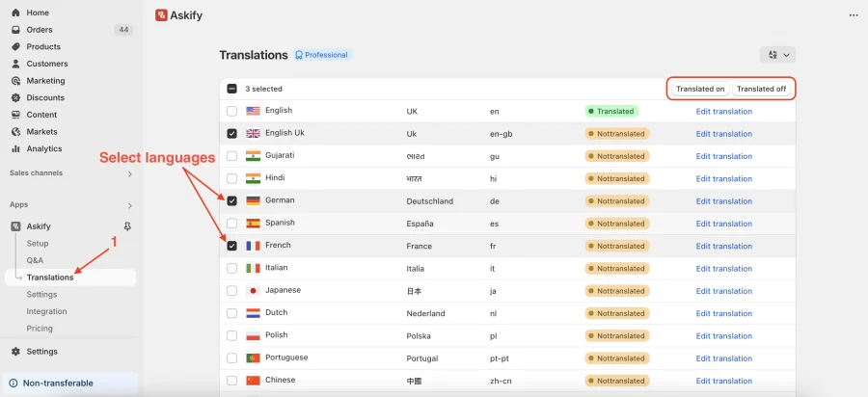Click Edit translation for Japanese

tap(724, 291)
